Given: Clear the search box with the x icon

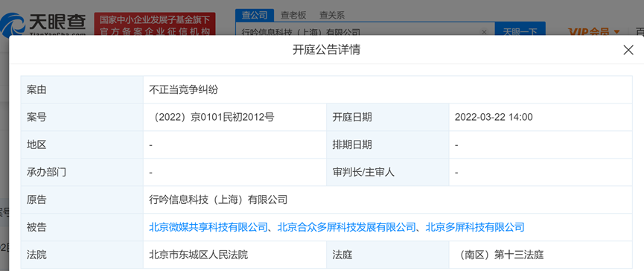Looking at the screenshot, I should pyautogui.click(x=484, y=31).
